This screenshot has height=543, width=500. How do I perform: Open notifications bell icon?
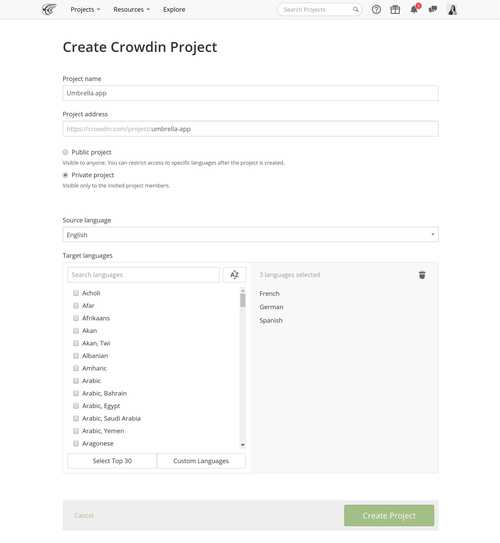pos(414,9)
